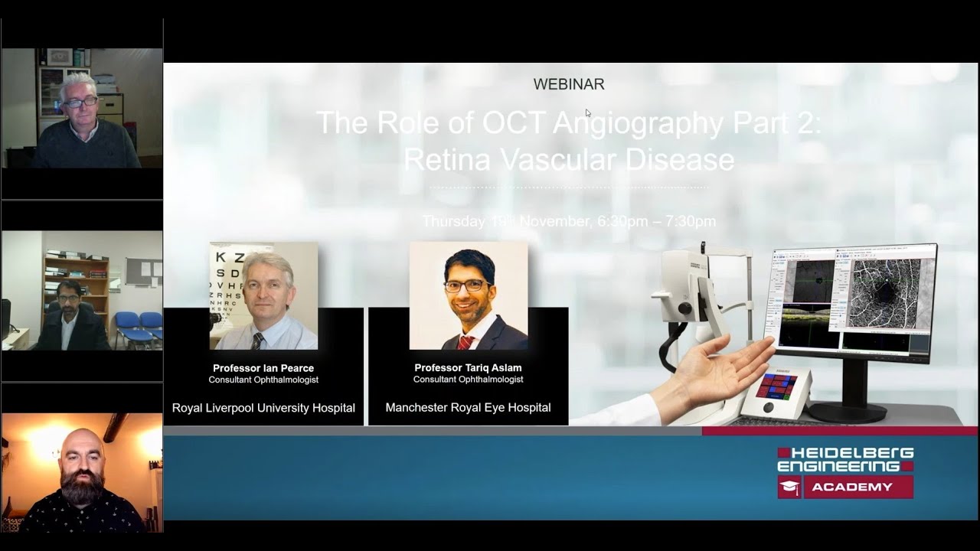Click the name 'Professor Tariq Aslam'
The height and width of the screenshot is (551, 980).
(x=468, y=368)
